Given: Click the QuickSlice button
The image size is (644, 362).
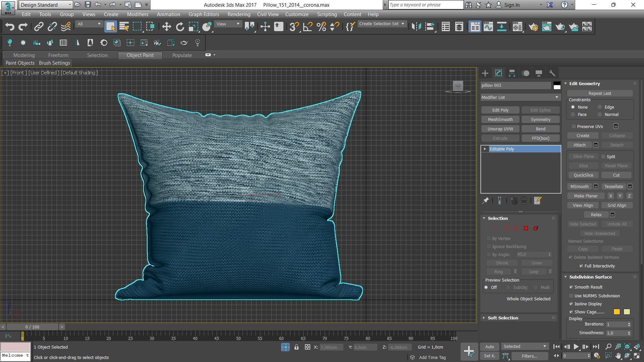Looking at the screenshot, I should point(583,175).
